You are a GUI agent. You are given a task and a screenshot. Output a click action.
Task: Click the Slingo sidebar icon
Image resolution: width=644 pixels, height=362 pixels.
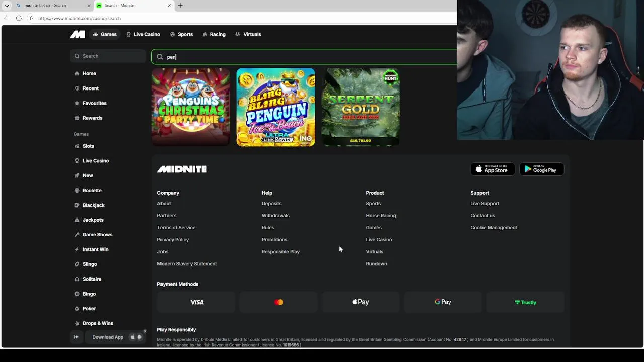77,264
